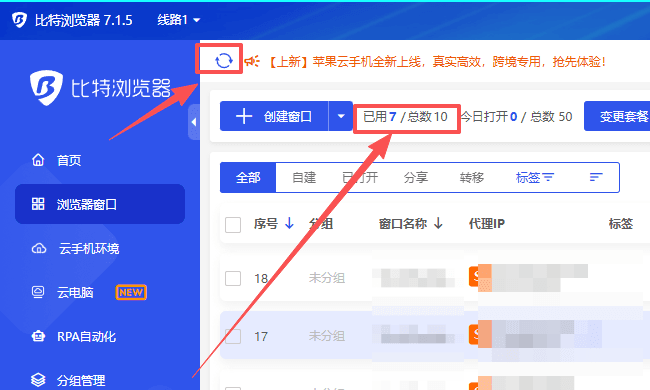Click 未分组 in row 17
This screenshot has height=390, width=650.
coord(327,336)
